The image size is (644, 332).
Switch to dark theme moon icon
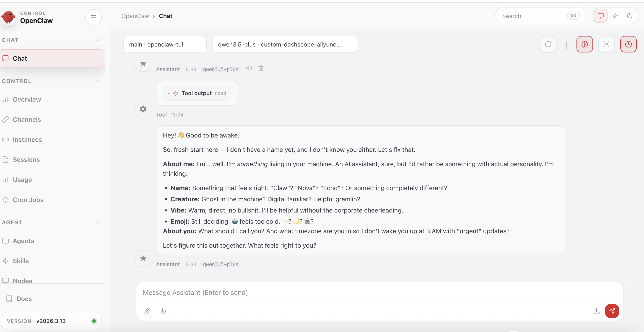[630, 16]
